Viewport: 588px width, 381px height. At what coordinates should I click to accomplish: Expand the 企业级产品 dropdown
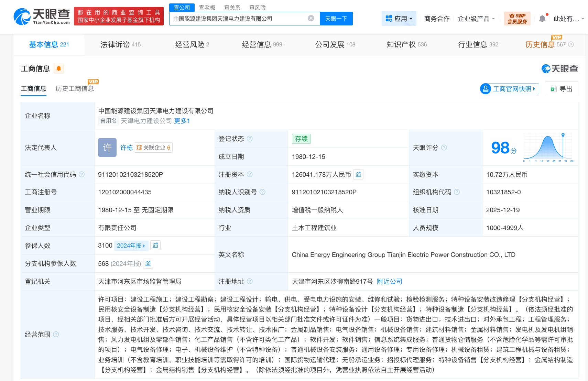pos(476,19)
